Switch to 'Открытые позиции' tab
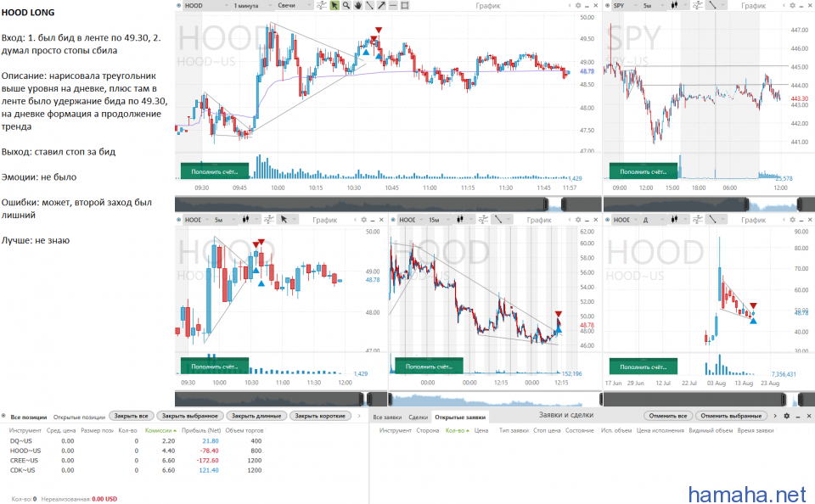 pyautogui.click(x=79, y=417)
